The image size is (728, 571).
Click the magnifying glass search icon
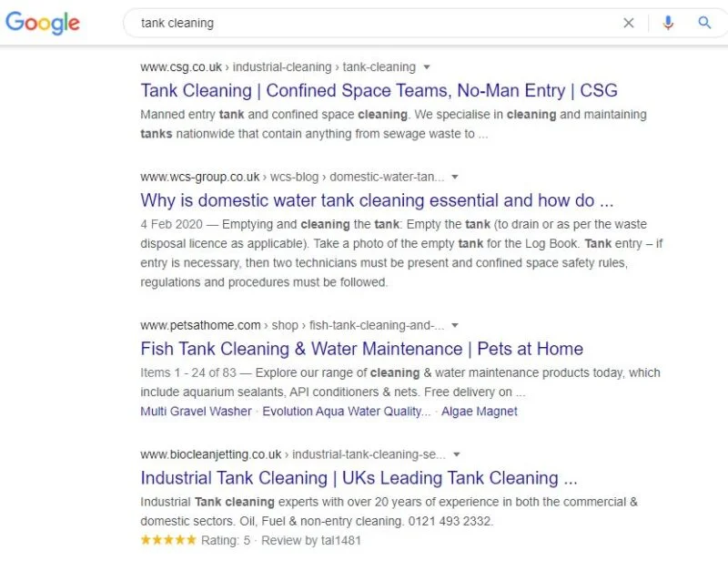705,23
